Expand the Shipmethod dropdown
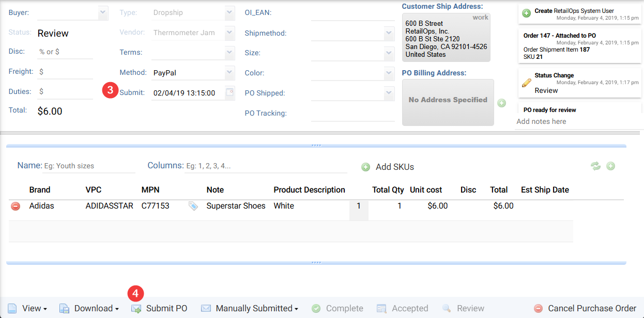The image size is (644, 318). click(x=389, y=33)
